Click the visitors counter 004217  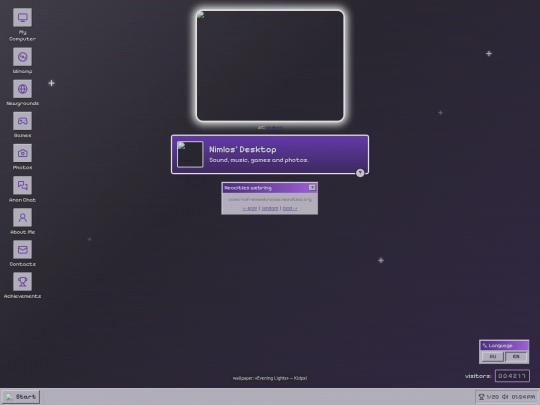point(512,376)
